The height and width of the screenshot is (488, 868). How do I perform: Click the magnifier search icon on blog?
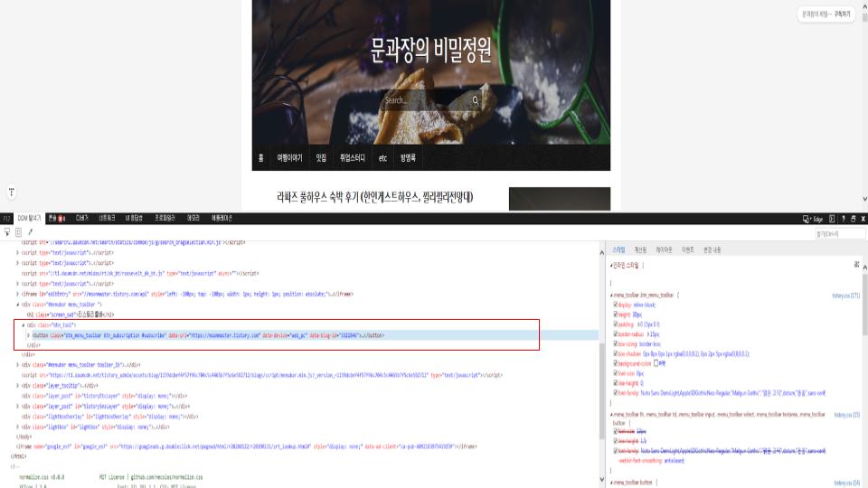tap(475, 100)
